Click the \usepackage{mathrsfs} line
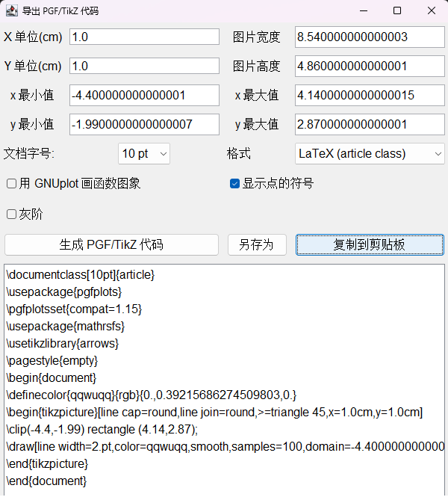 point(65,326)
